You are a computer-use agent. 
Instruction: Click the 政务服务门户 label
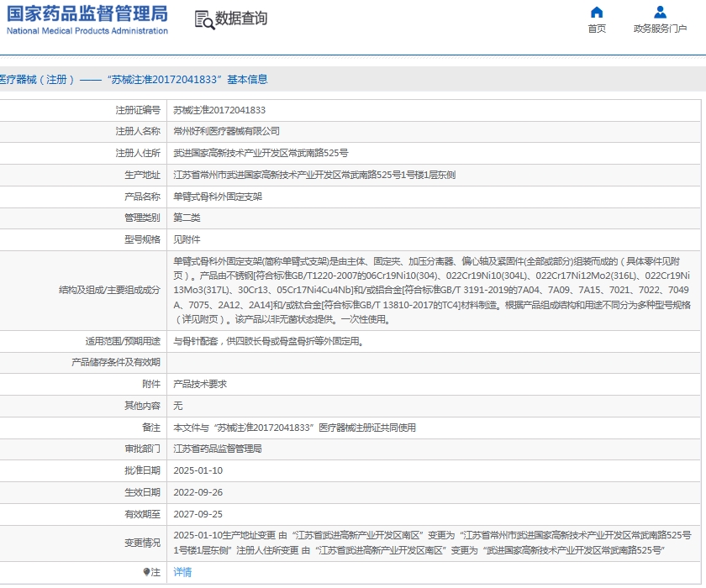[x=660, y=29]
